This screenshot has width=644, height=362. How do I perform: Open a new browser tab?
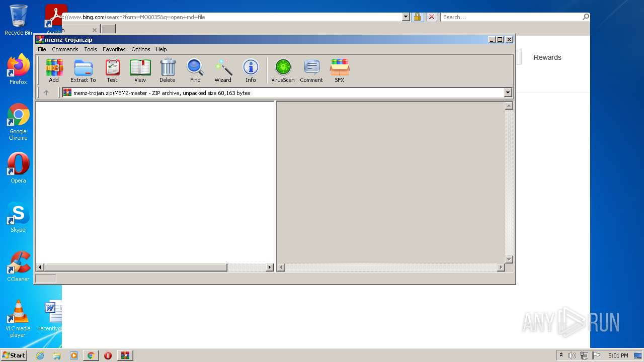(x=108, y=29)
